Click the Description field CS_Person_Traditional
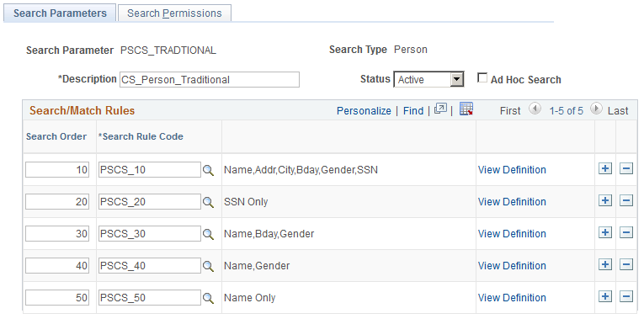 [x=210, y=80]
